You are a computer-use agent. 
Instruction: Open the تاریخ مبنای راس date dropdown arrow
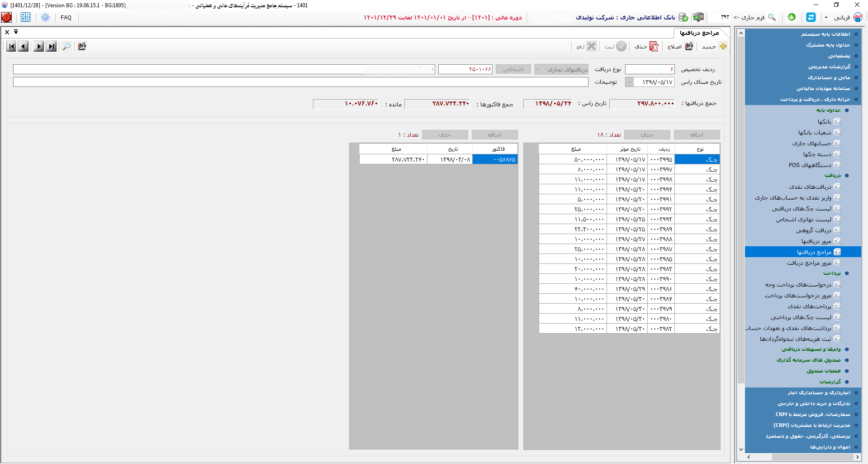[629, 82]
